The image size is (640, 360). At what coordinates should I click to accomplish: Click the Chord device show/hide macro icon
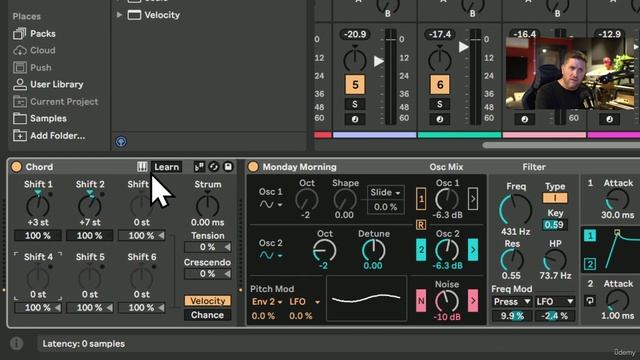pyautogui.click(x=199, y=167)
